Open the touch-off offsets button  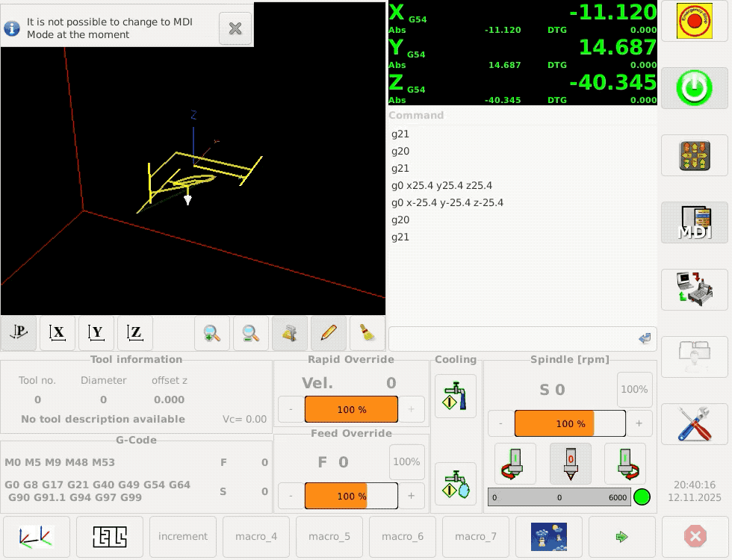[110, 536]
